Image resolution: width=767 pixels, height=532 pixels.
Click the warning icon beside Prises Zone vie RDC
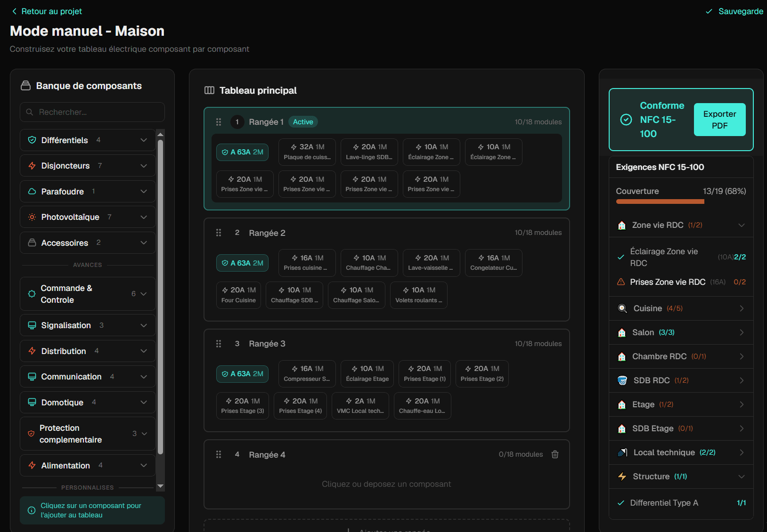pos(621,282)
